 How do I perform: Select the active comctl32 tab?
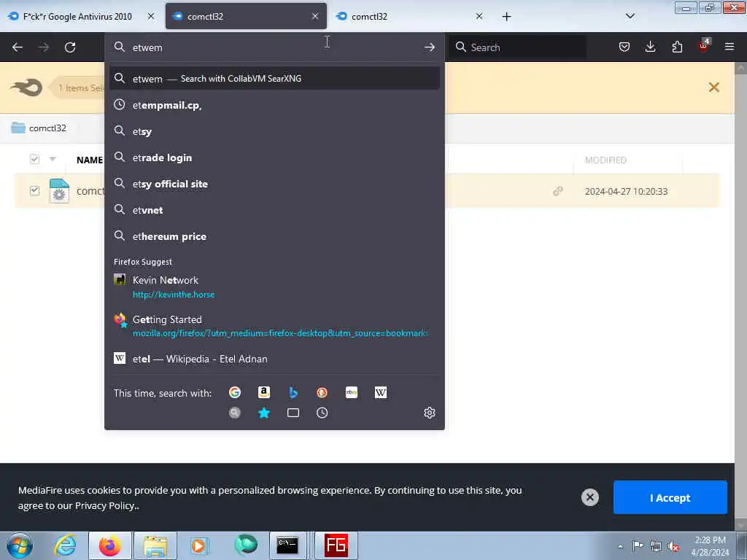[x=246, y=16]
